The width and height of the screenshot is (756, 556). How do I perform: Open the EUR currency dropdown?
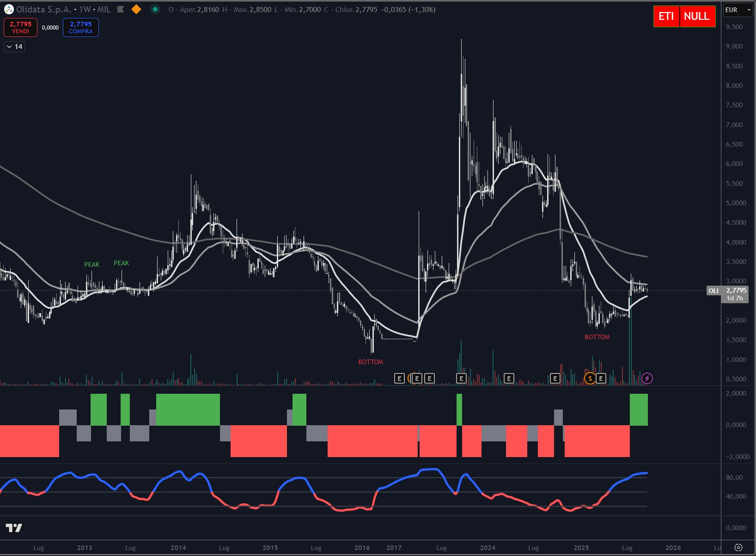[738, 10]
